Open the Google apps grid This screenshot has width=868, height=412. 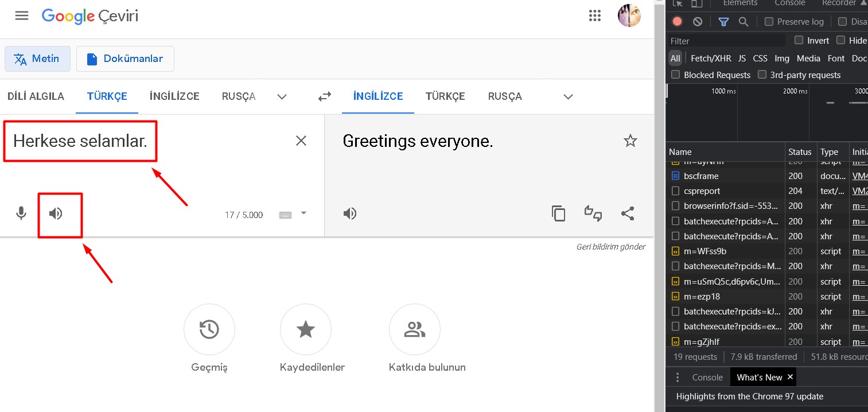pyautogui.click(x=595, y=15)
